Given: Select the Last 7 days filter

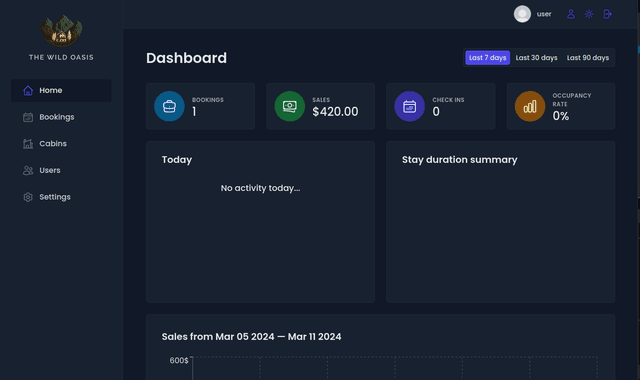Looking at the screenshot, I should coord(487,58).
